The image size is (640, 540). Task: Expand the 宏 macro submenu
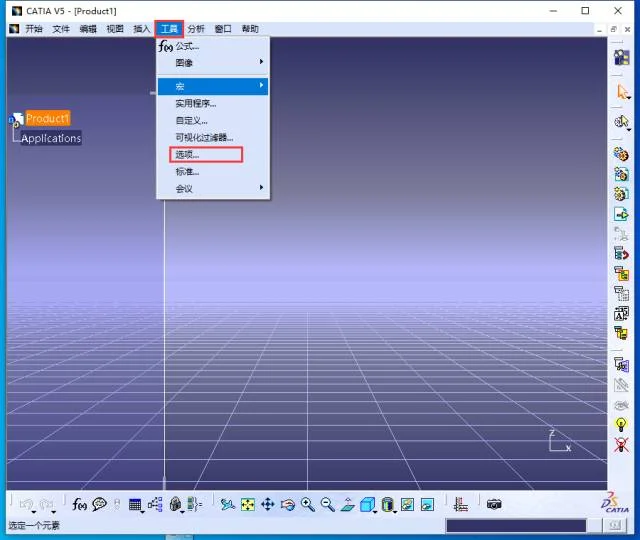(x=213, y=86)
